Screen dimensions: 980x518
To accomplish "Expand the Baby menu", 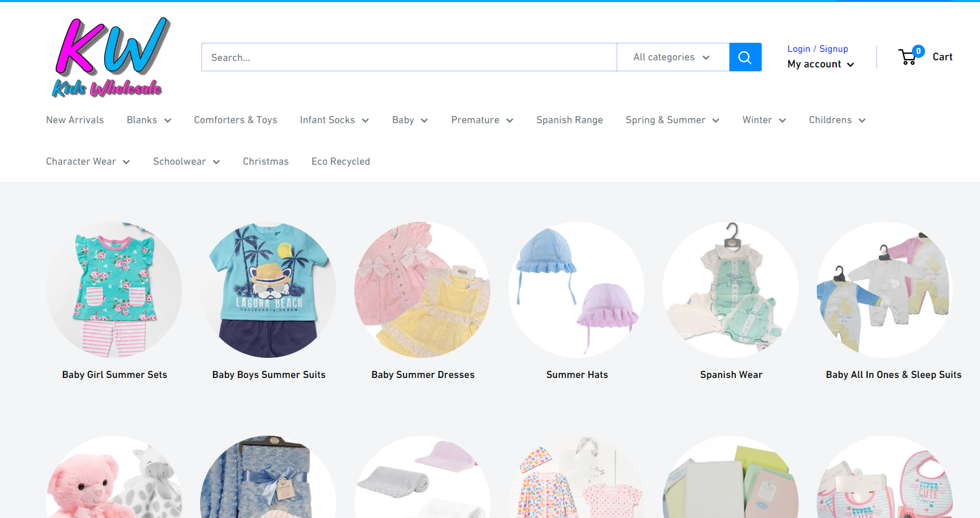I will 410,120.
